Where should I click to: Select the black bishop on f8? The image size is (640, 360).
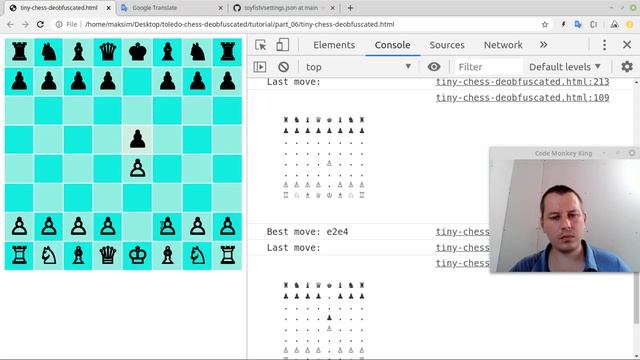point(167,52)
